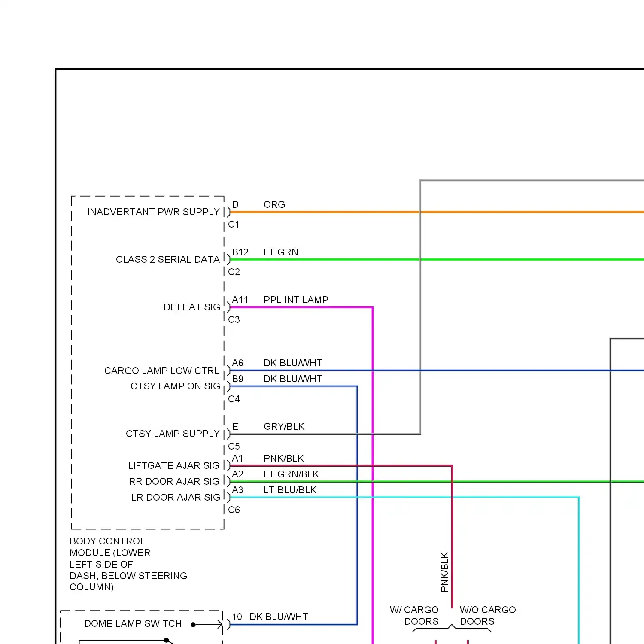Image resolution: width=644 pixels, height=644 pixels.
Task: Select pin label A1
Action: 237,458
